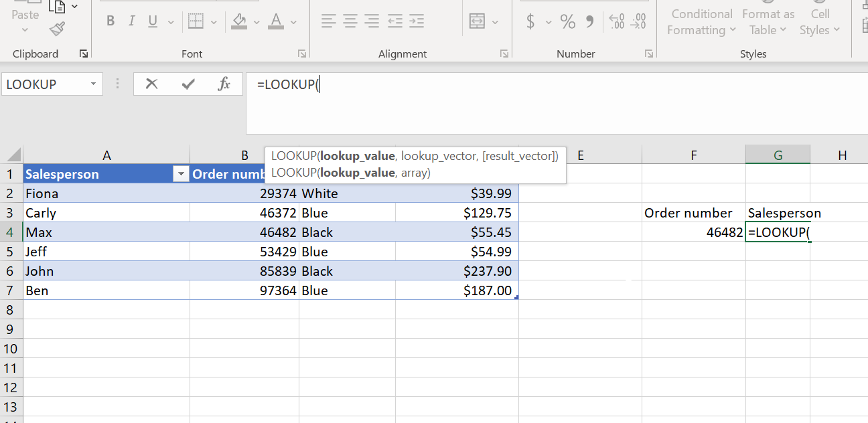This screenshot has height=423, width=868.
Task: Open the Conditional Formatting menu
Action: 701,21
